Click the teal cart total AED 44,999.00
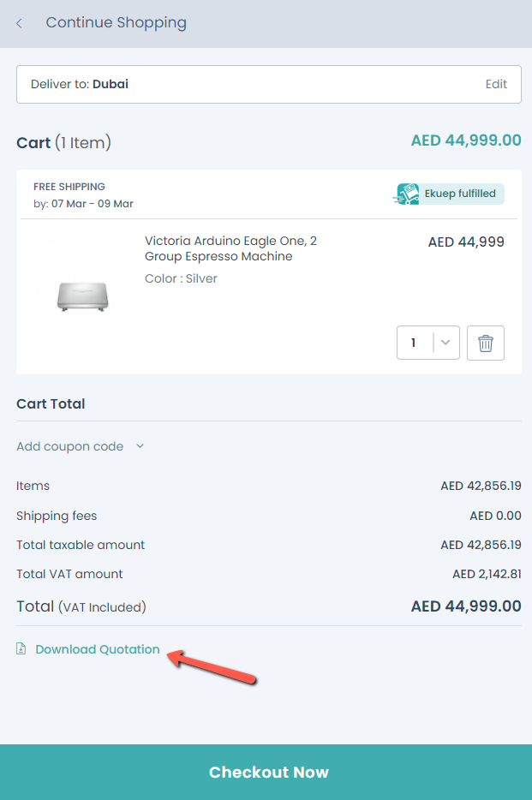The height and width of the screenshot is (800, 532). pos(466,140)
